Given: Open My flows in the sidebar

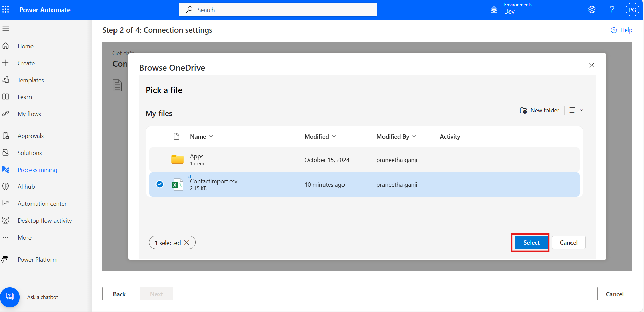Looking at the screenshot, I should point(29,114).
